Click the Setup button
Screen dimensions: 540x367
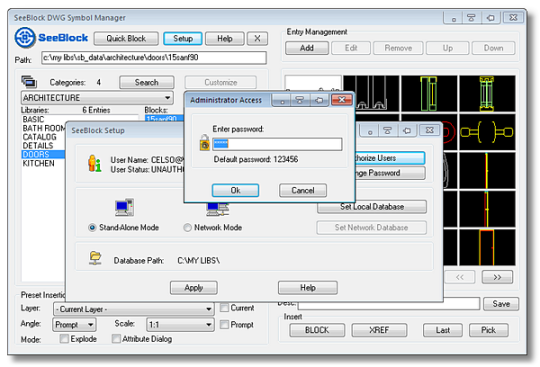coord(183,39)
